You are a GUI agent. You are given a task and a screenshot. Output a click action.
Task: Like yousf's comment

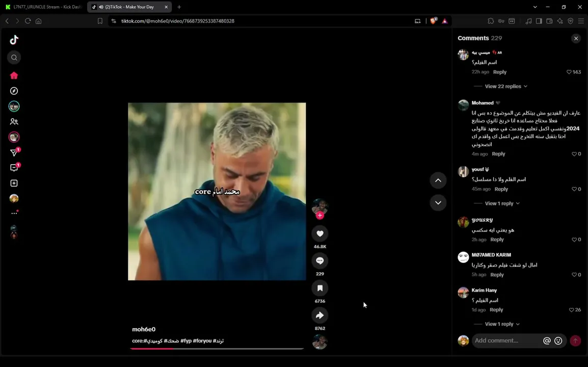tap(574, 189)
